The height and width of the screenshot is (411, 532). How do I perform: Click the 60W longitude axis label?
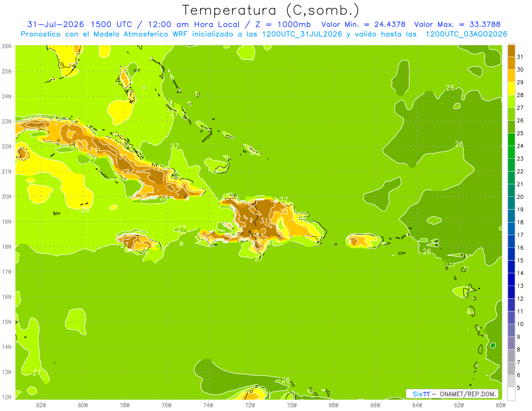pos(501,405)
